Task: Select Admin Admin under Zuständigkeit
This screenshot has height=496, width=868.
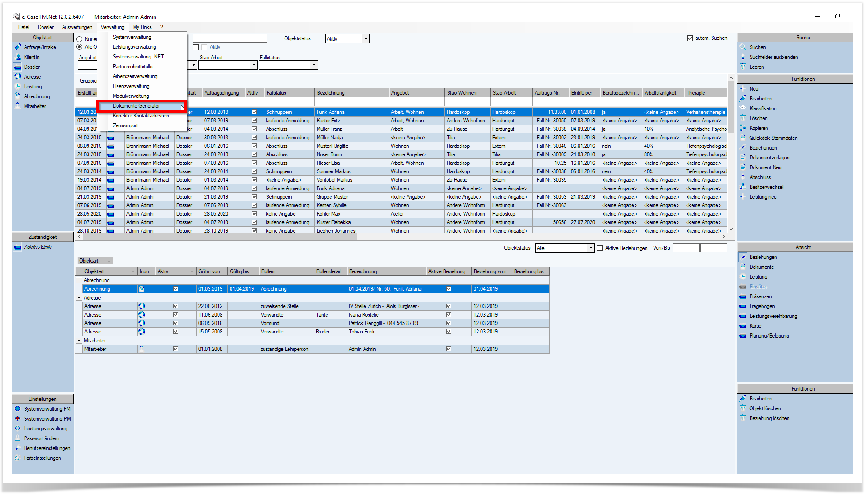Action: [x=38, y=247]
